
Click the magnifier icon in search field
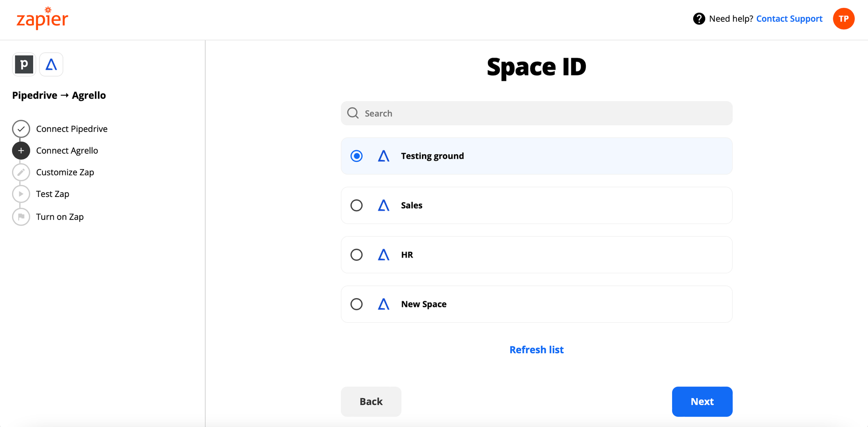[x=353, y=113]
